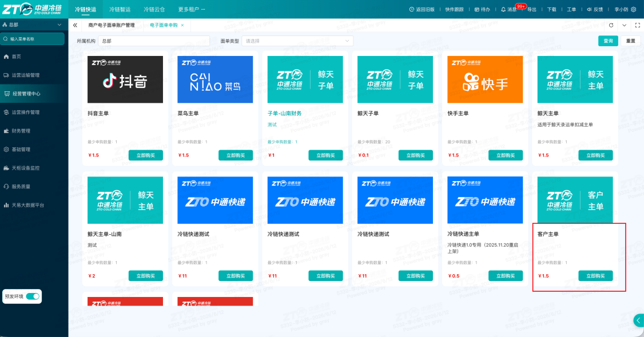This screenshot has height=337, width=644.
Task: Select the 商户电子面单账户管理 tab
Action: (112, 26)
